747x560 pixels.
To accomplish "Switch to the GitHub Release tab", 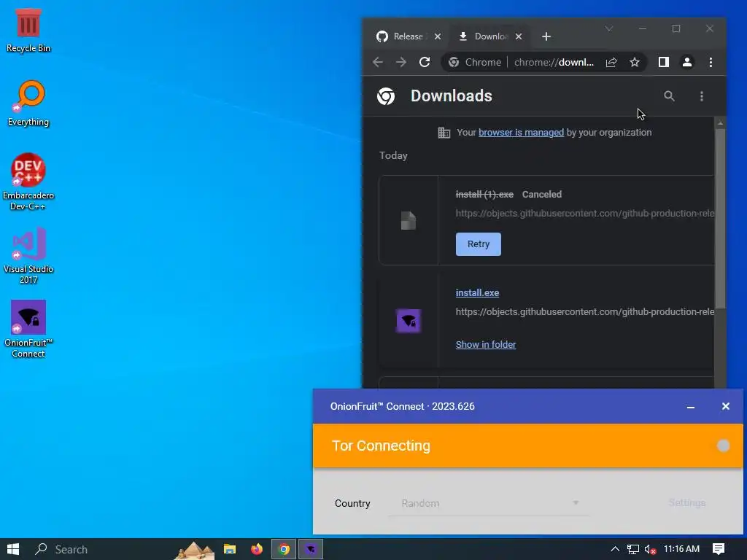I will 400,36.
